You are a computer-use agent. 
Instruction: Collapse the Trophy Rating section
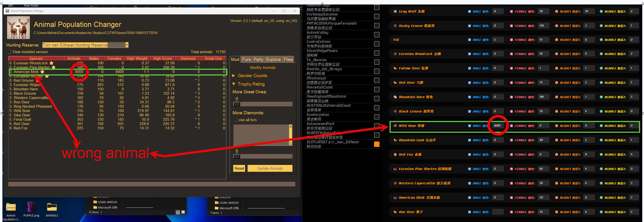click(x=234, y=84)
